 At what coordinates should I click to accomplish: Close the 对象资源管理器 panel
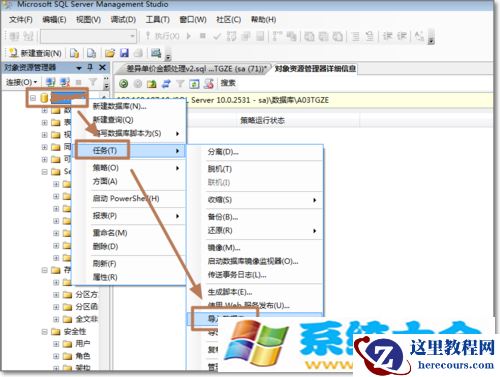pyautogui.click(x=102, y=68)
